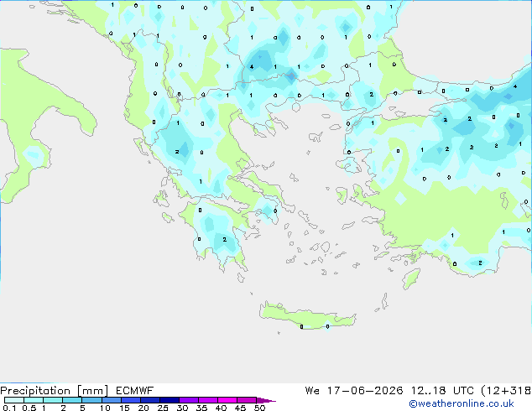The width and height of the screenshot is (532, 411).
Task: Select the 30–35 mm purple swatch
Action: [x=189, y=400]
